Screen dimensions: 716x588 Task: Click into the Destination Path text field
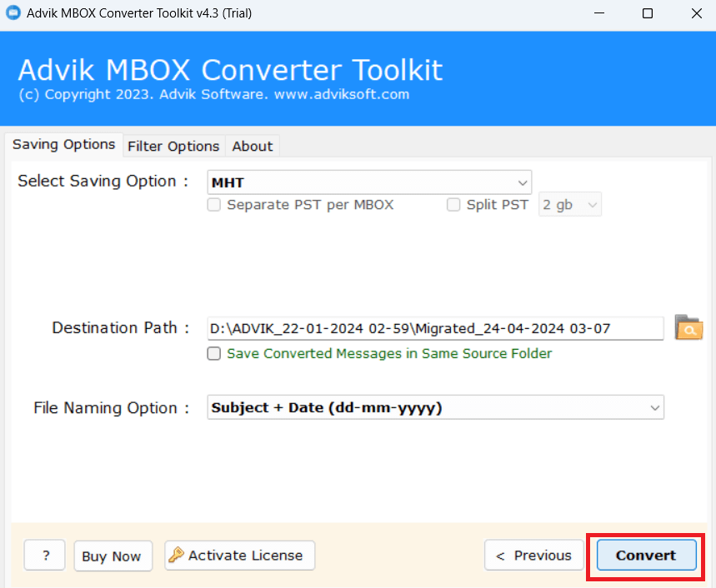pyautogui.click(x=435, y=328)
